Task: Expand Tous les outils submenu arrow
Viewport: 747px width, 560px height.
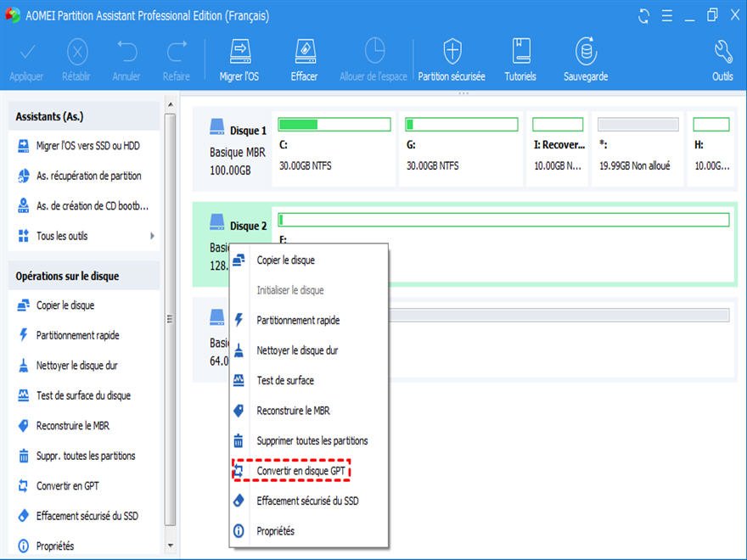Action: coord(152,236)
